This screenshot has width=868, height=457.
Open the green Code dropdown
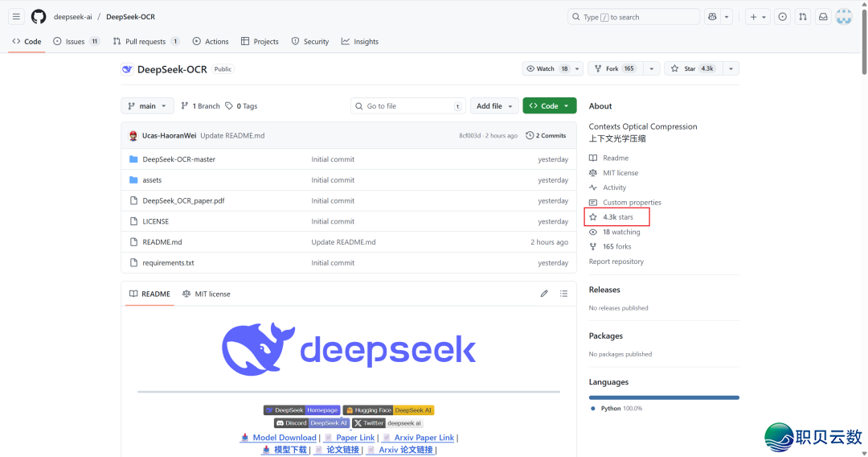tap(549, 106)
